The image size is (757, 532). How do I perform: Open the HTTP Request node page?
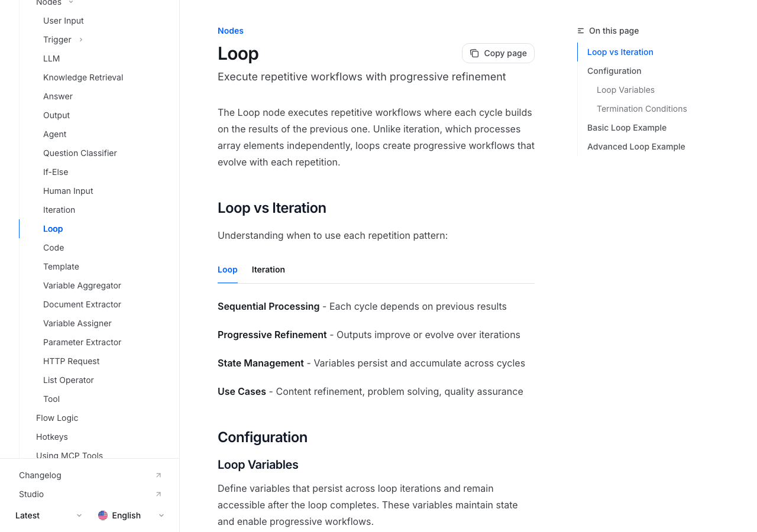point(72,361)
